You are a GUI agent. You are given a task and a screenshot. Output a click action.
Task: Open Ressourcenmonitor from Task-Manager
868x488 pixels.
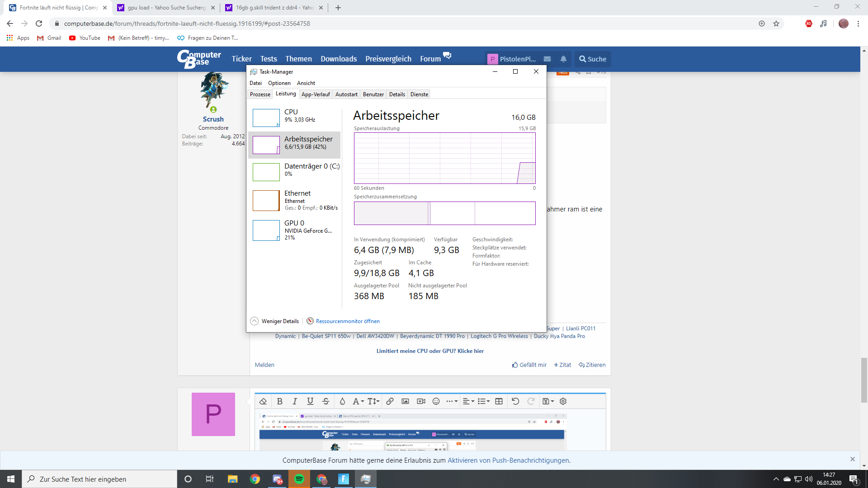pyautogui.click(x=348, y=321)
